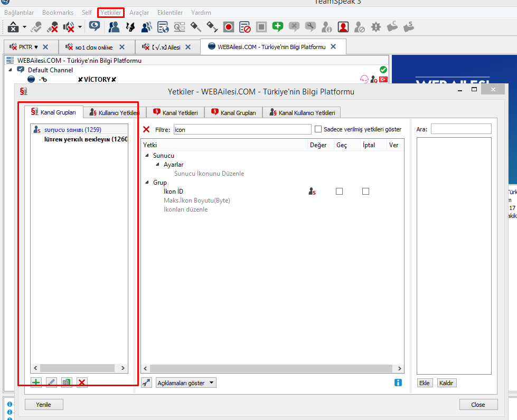
Task: Open the Yetkiler menu
Action: click(x=111, y=13)
